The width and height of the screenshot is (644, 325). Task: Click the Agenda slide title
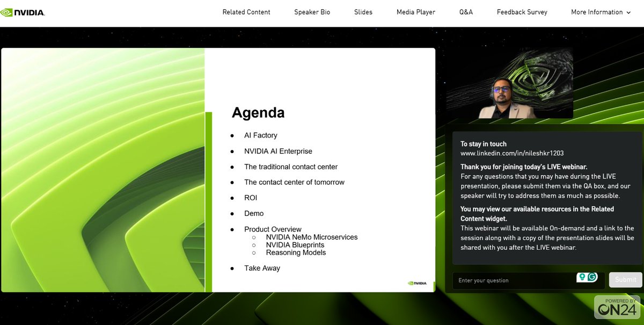pos(258,112)
